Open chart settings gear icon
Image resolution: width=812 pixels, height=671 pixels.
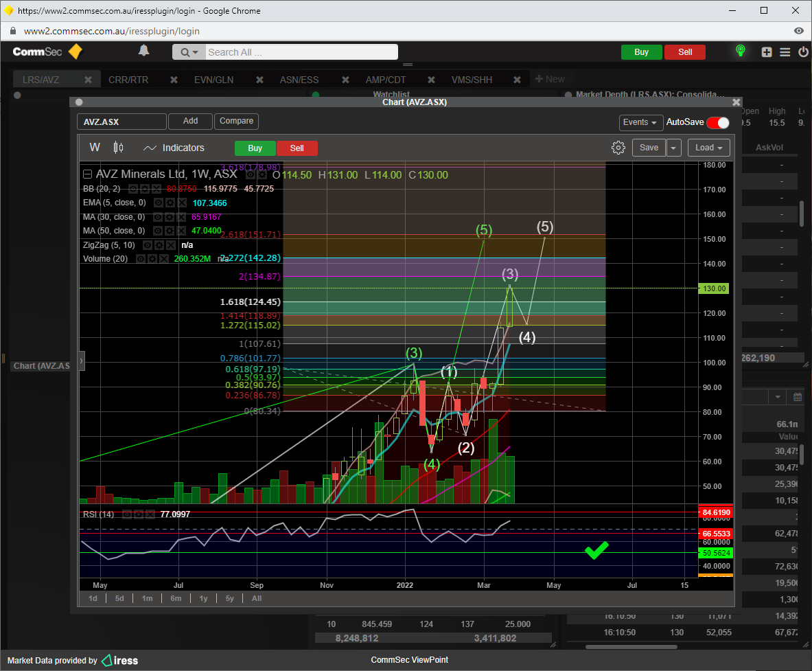618,148
